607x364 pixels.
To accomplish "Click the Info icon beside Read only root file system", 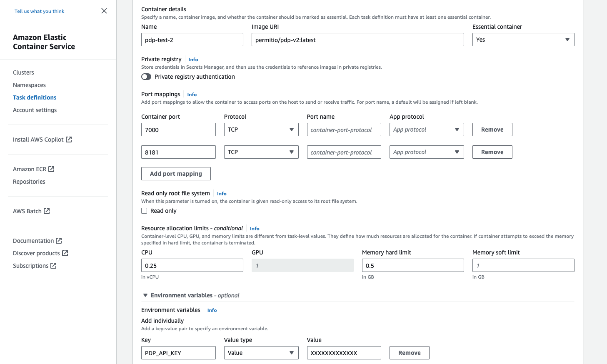I will (x=221, y=193).
